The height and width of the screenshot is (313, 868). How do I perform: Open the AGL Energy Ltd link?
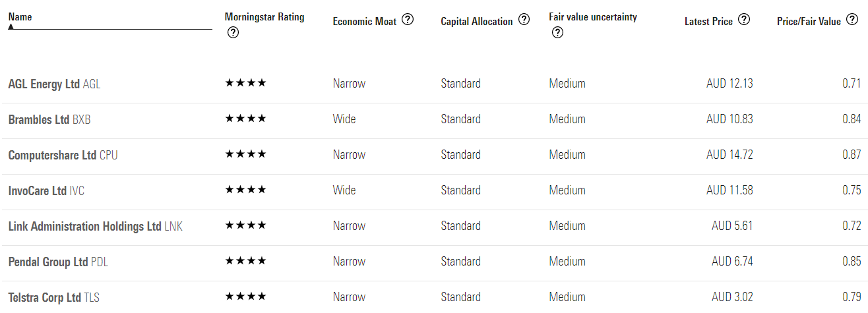[54, 84]
